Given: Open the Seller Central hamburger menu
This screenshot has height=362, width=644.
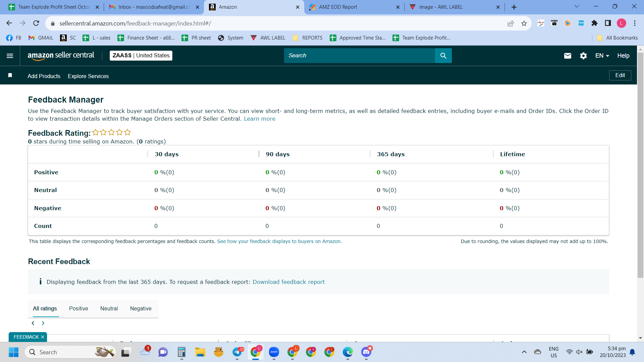Looking at the screenshot, I should [x=10, y=56].
